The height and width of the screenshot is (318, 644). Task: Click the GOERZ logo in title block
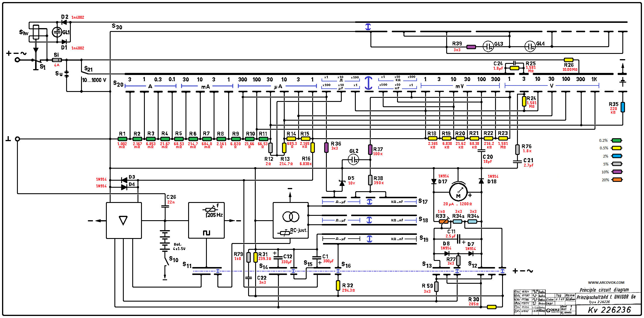(553, 310)
